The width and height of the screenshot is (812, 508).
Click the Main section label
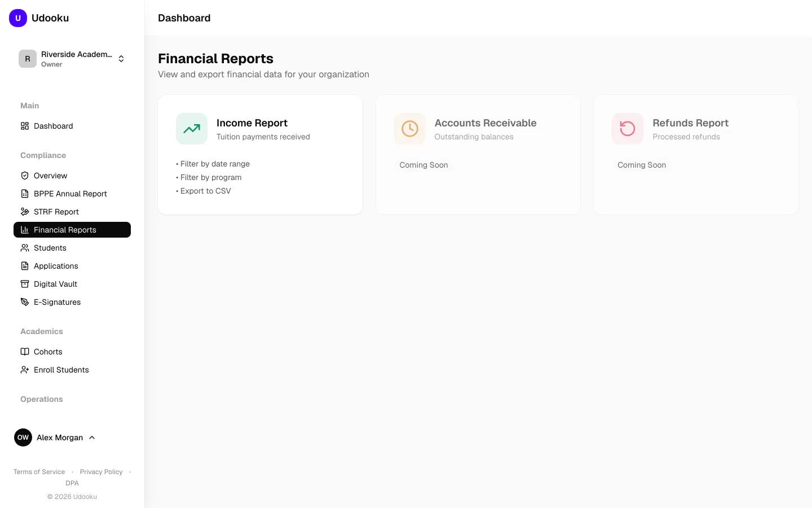[30, 106]
